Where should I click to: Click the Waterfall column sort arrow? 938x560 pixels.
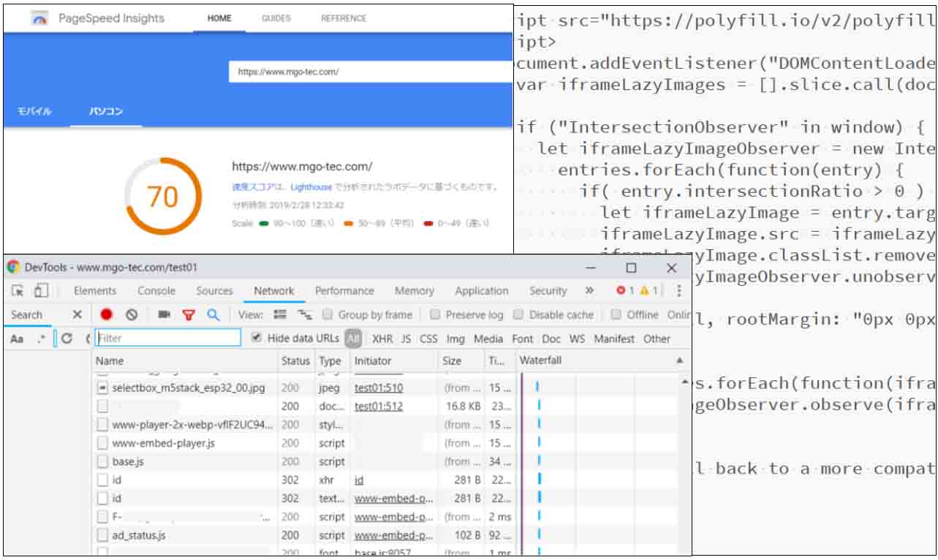point(680,361)
